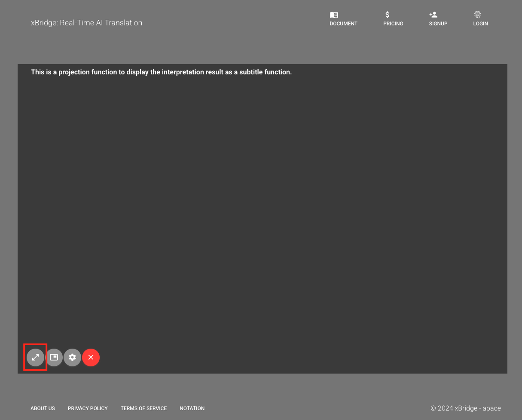Viewport: 522px width, 420px height.
Task: Click the open book Document icon
Action: tap(334, 15)
